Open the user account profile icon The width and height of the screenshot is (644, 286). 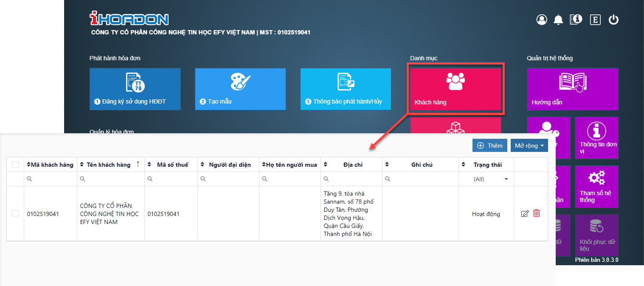542,20
